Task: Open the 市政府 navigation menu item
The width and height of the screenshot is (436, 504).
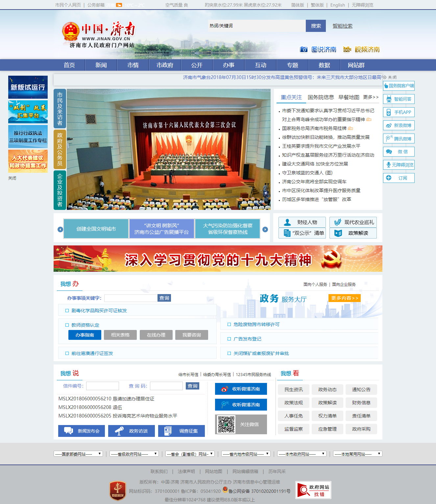Action: 165,65
